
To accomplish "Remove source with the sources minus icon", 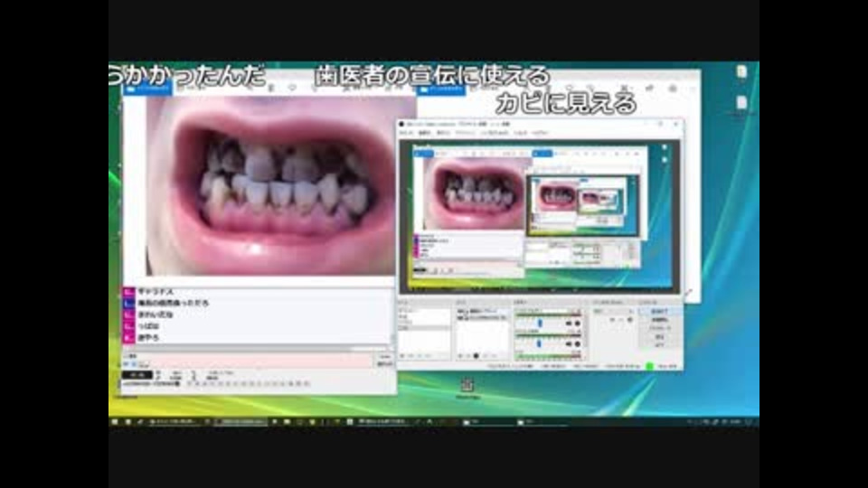I will click(468, 356).
